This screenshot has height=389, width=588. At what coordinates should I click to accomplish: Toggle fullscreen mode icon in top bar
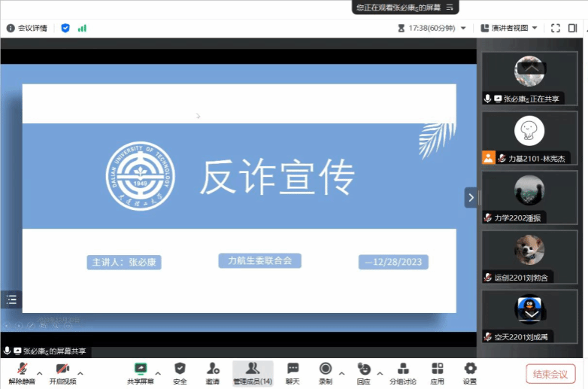(x=556, y=28)
